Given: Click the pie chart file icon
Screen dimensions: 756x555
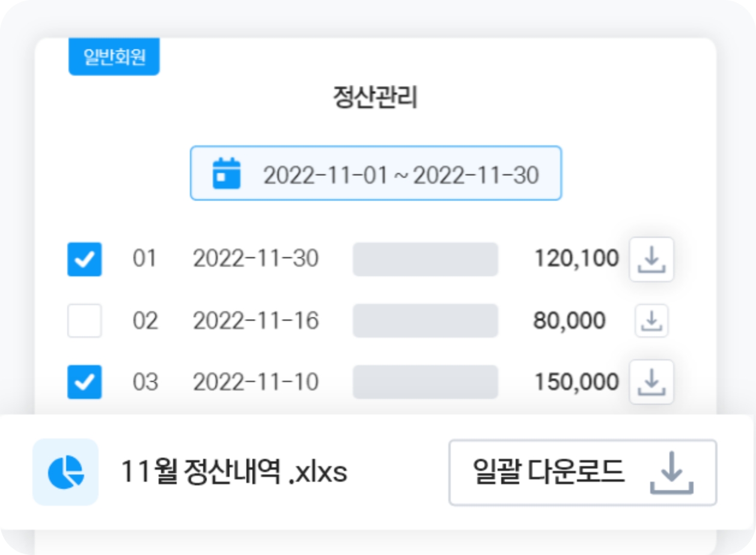Looking at the screenshot, I should 66,472.
